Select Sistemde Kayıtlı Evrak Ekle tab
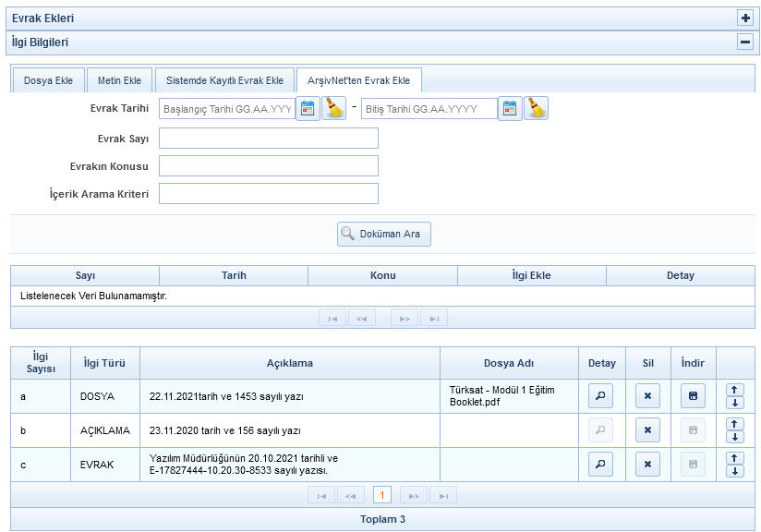 tap(224, 81)
